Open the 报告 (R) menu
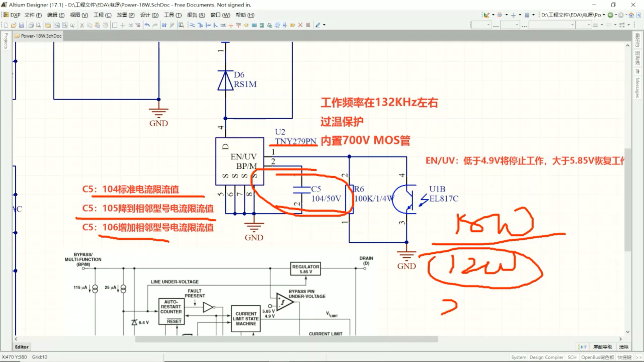 (x=196, y=15)
